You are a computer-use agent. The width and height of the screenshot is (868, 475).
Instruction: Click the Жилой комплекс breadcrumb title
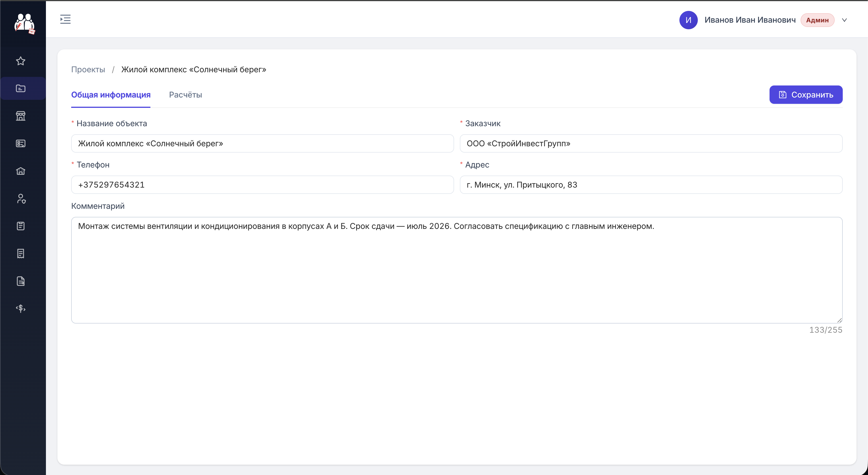point(194,69)
